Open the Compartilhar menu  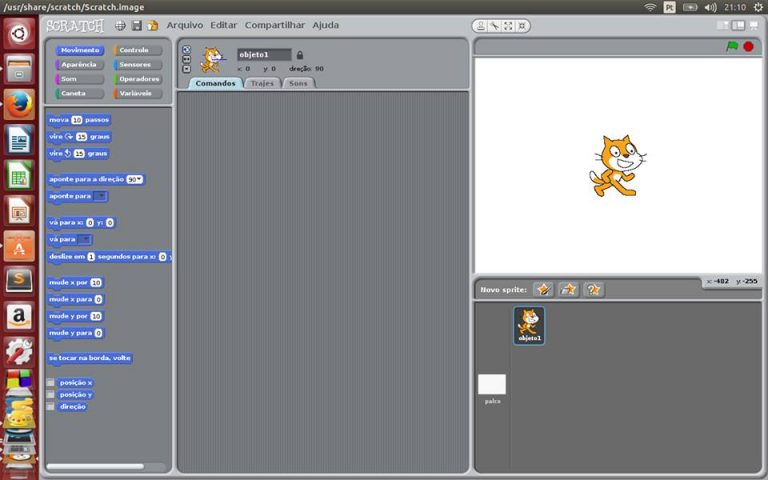point(275,25)
